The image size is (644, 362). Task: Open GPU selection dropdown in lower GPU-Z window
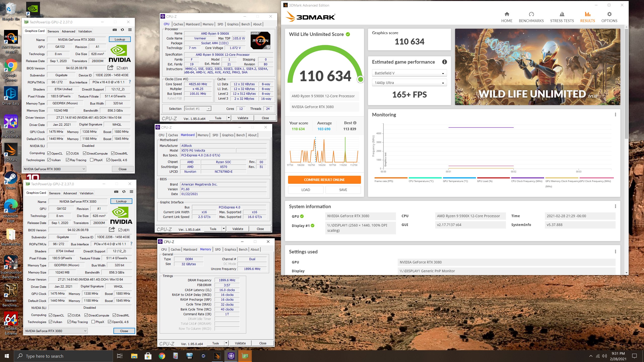[x=56, y=331]
